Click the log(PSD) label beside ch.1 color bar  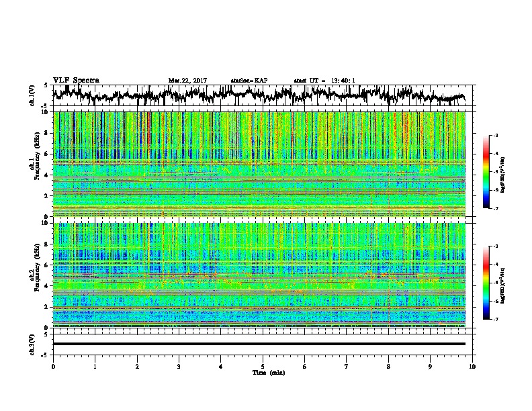(503, 175)
